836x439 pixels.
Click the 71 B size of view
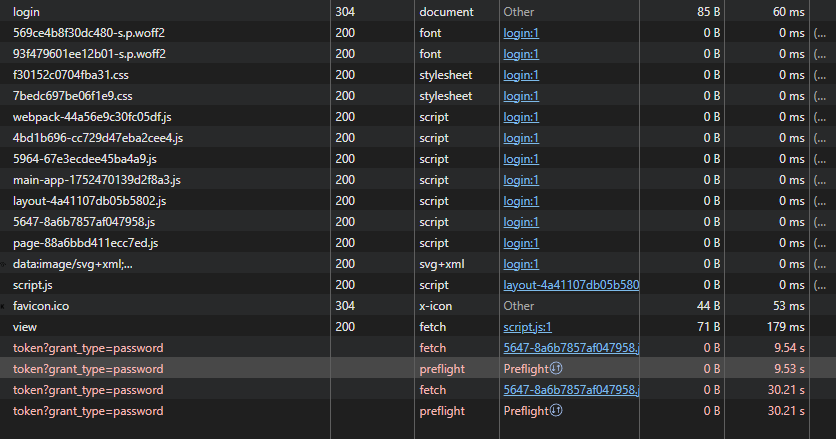[x=709, y=327]
